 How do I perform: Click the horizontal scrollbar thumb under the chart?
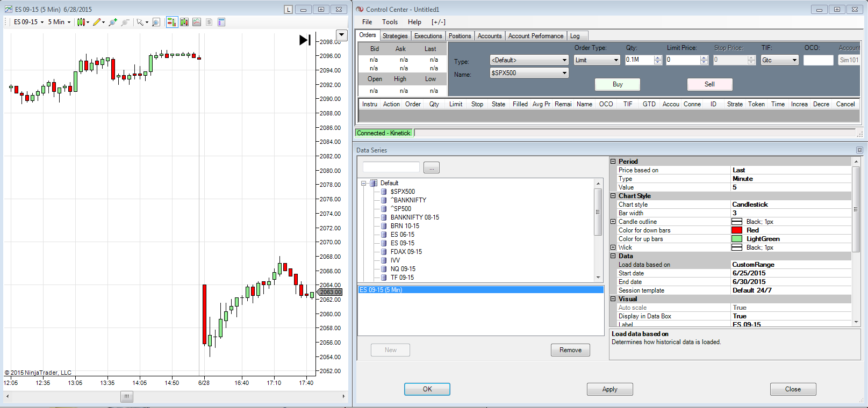pos(126,397)
